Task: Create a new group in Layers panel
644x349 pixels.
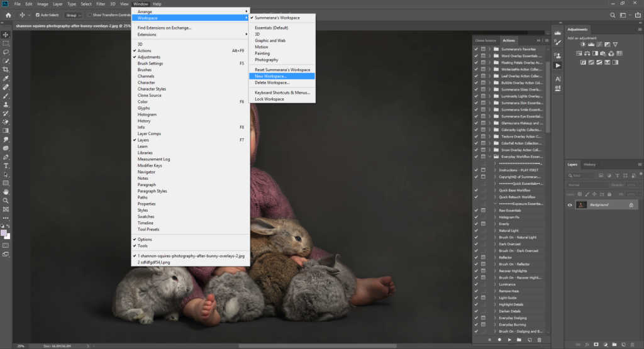Action: [614, 345]
